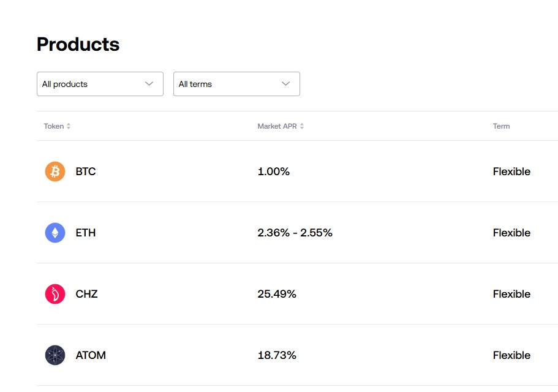Click the CHZ 25.49% APR value
This screenshot has height=392, width=558.
pyautogui.click(x=277, y=294)
